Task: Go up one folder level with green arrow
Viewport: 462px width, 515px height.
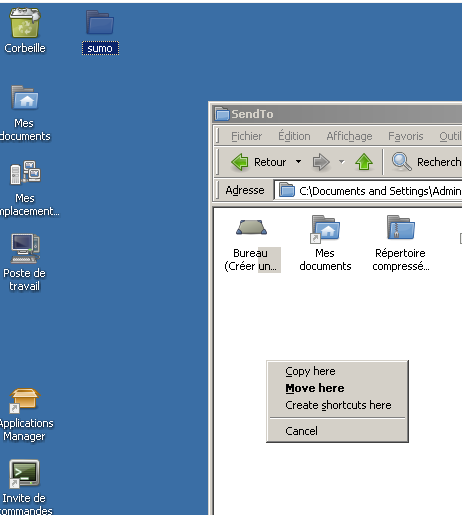Action: pos(364,162)
